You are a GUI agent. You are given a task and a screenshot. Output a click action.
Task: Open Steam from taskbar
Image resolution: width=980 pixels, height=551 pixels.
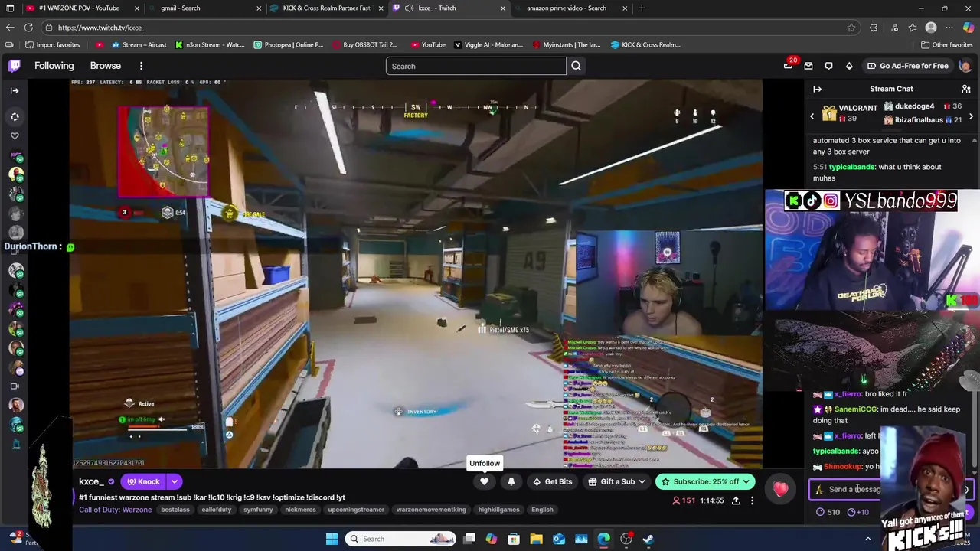point(648,539)
